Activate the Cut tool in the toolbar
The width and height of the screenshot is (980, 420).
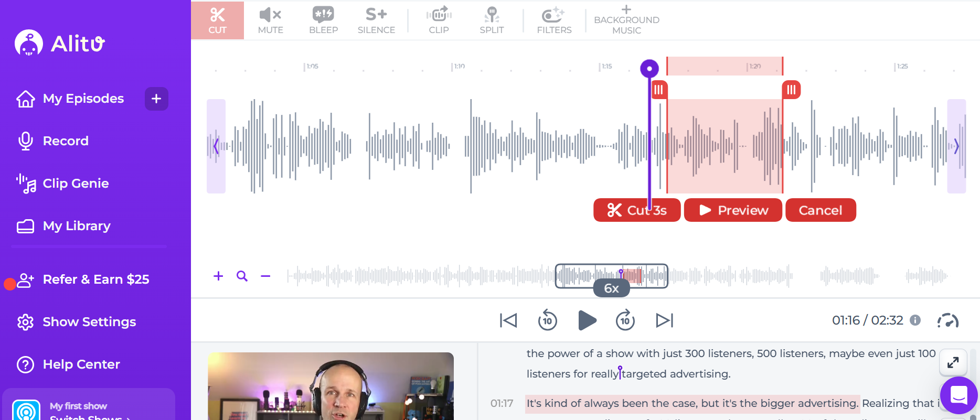coord(217,20)
